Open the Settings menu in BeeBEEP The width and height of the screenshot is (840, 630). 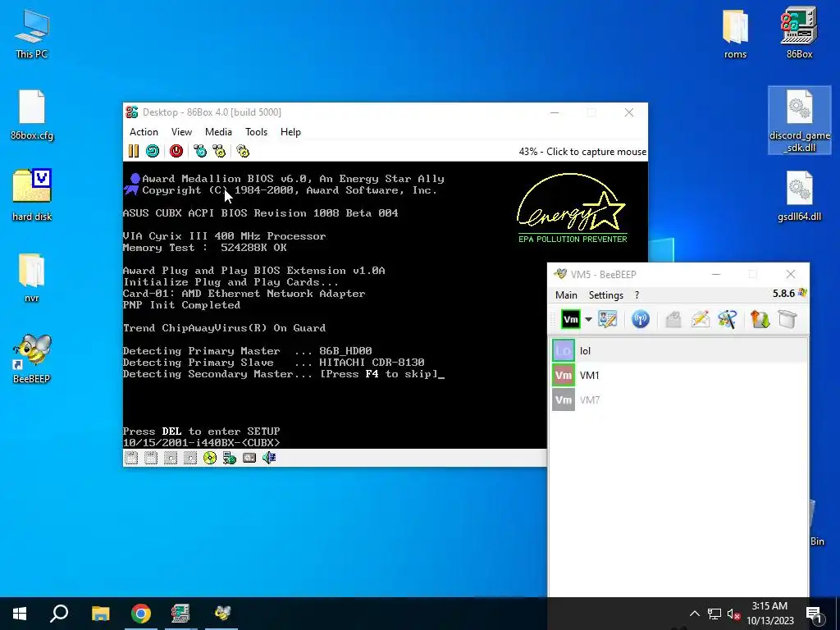tap(606, 295)
